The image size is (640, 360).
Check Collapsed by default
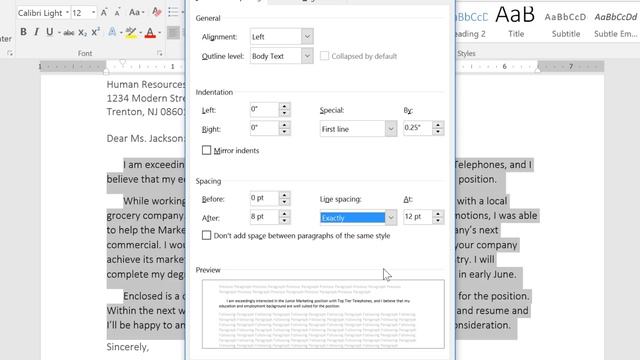point(324,56)
